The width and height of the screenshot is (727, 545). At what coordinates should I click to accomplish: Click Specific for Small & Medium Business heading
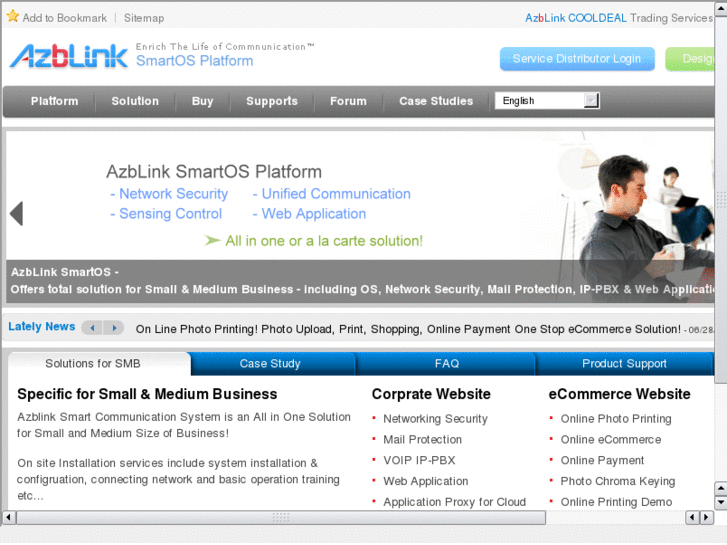pyautogui.click(x=147, y=394)
